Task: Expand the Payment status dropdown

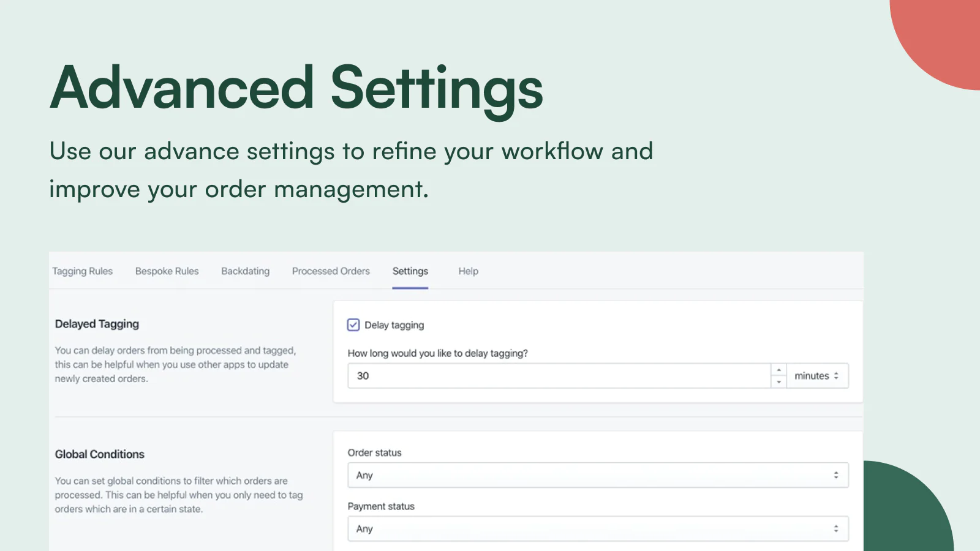Action: (x=597, y=529)
